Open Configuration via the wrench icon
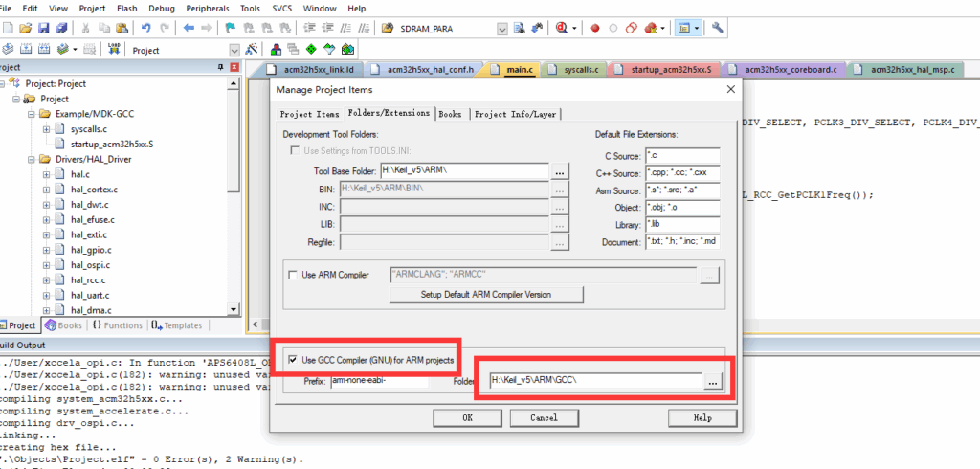The image size is (980, 469). pos(717,28)
